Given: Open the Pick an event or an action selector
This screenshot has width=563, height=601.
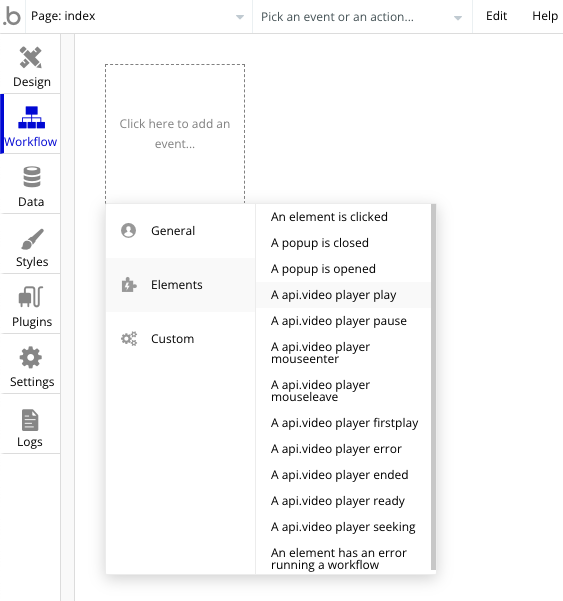Looking at the screenshot, I should point(362,16).
